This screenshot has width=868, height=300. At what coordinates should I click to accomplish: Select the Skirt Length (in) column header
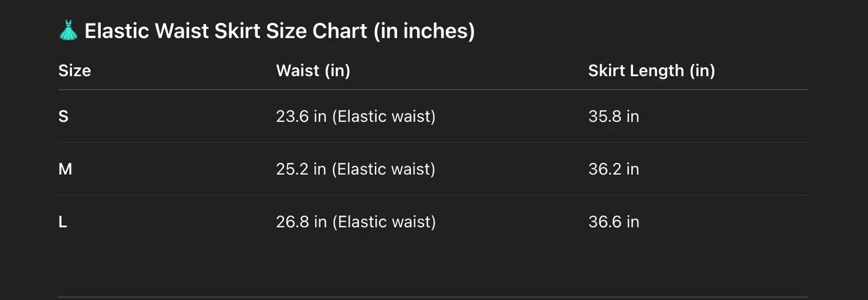pos(651,70)
